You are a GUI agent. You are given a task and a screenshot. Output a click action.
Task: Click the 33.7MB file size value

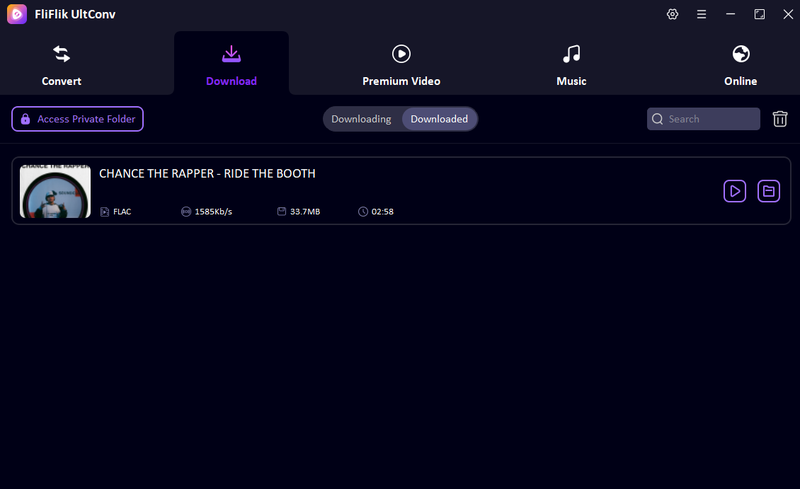click(305, 212)
